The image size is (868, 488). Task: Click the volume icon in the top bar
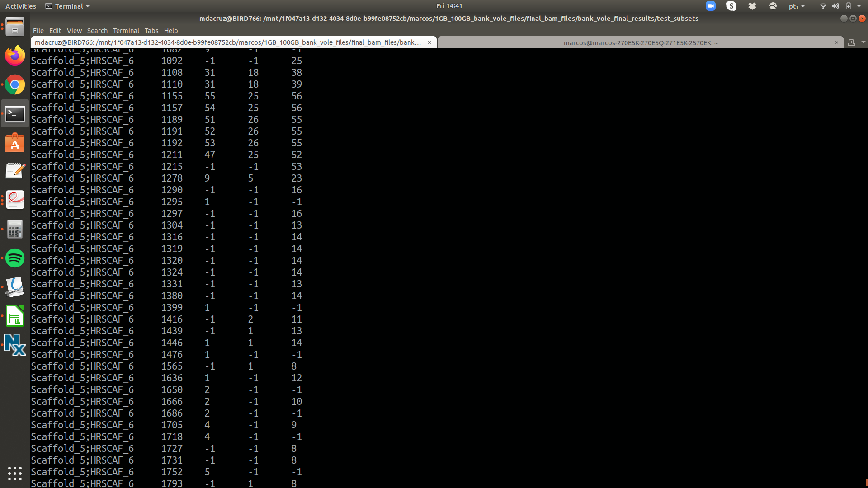(835, 6)
